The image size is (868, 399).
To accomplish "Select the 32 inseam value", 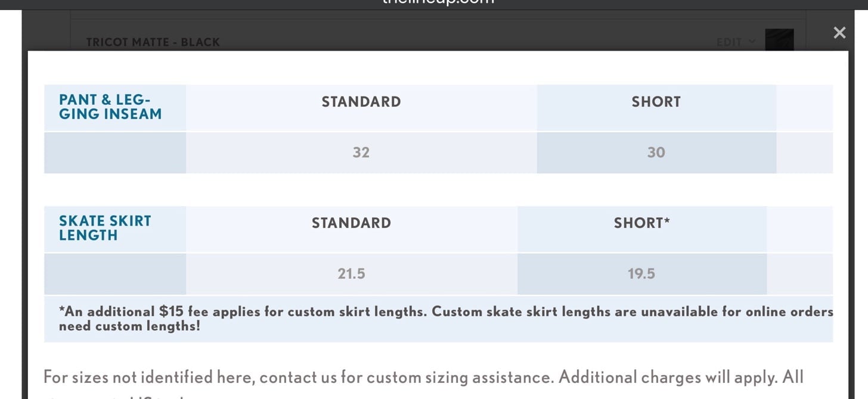I will (361, 152).
